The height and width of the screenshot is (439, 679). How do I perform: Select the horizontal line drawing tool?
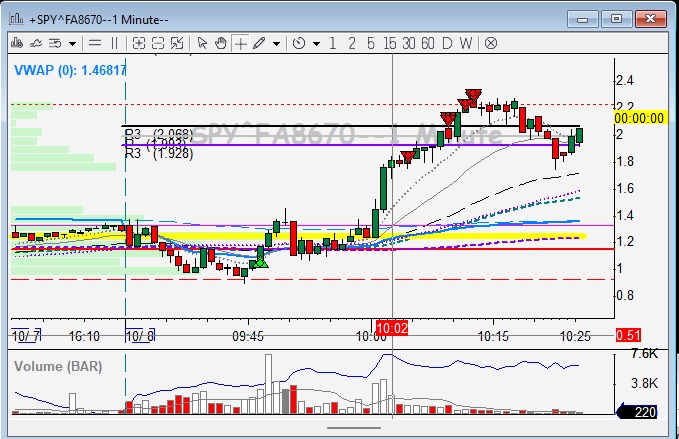point(94,43)
